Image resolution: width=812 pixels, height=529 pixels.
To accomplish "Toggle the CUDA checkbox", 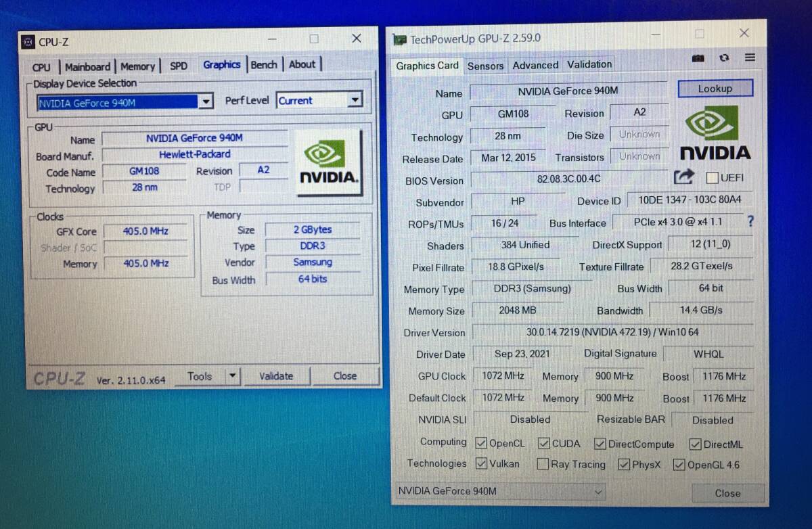I will [x=544, y=444].
